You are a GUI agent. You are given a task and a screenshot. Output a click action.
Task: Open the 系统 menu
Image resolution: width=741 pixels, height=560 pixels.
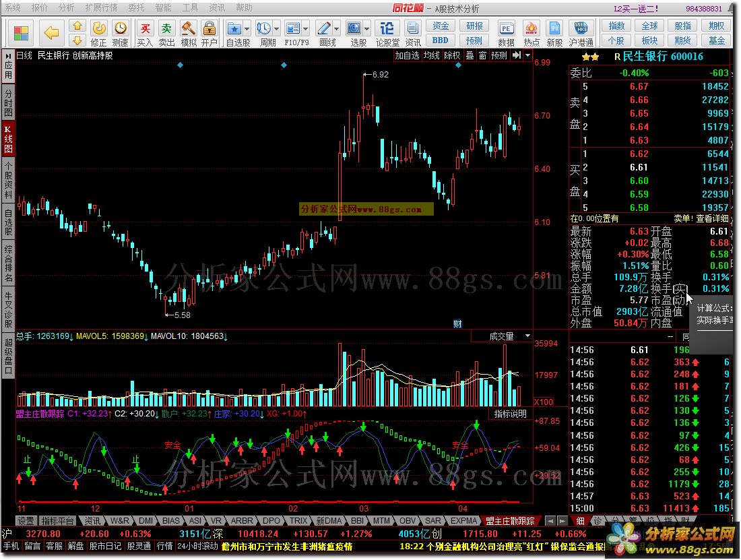point(13,7)
